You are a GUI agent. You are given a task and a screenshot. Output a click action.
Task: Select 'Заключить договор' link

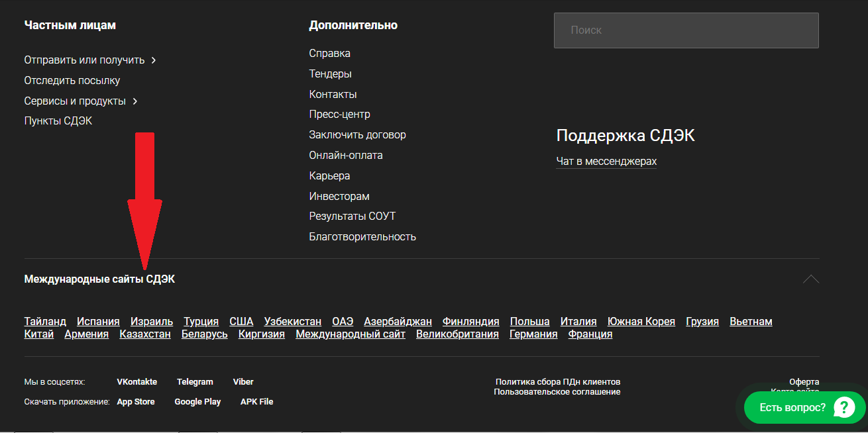(357, 135)
